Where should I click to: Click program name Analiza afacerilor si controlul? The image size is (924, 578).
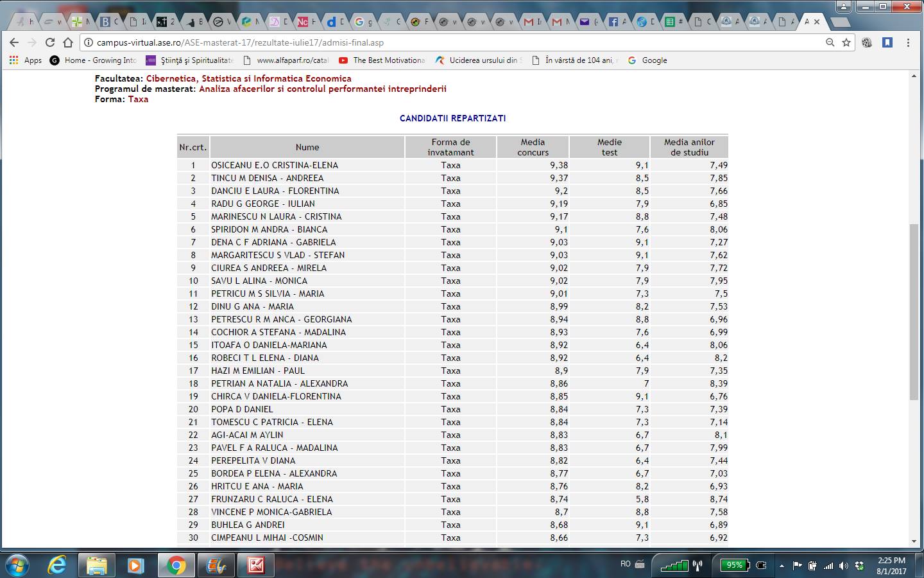(322, 89)
